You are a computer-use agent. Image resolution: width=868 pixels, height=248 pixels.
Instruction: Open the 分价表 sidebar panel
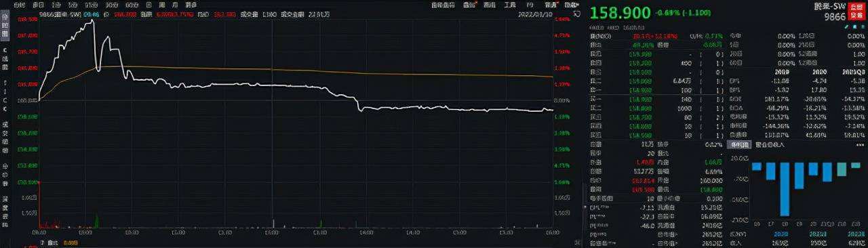pos(5,174)
